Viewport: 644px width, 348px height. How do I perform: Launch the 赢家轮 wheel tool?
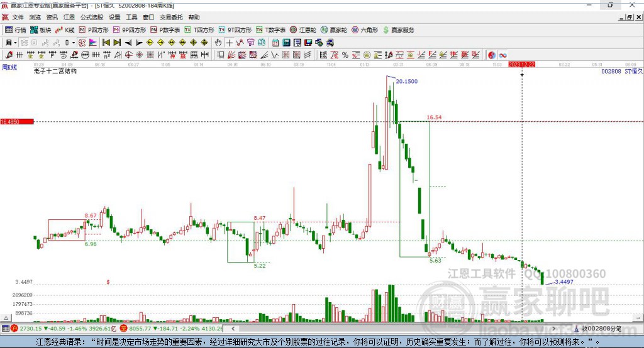pyautogui.click(x=333, y=30)
